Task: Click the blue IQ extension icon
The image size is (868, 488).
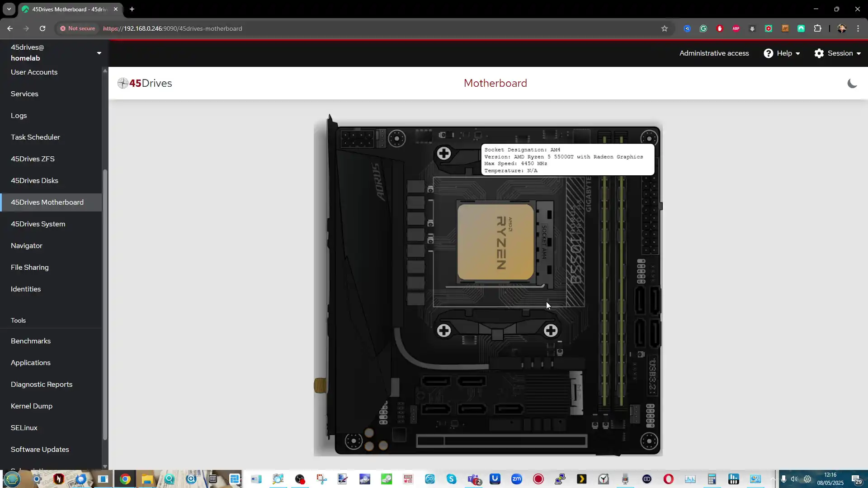Action: (x=687, y=28)
